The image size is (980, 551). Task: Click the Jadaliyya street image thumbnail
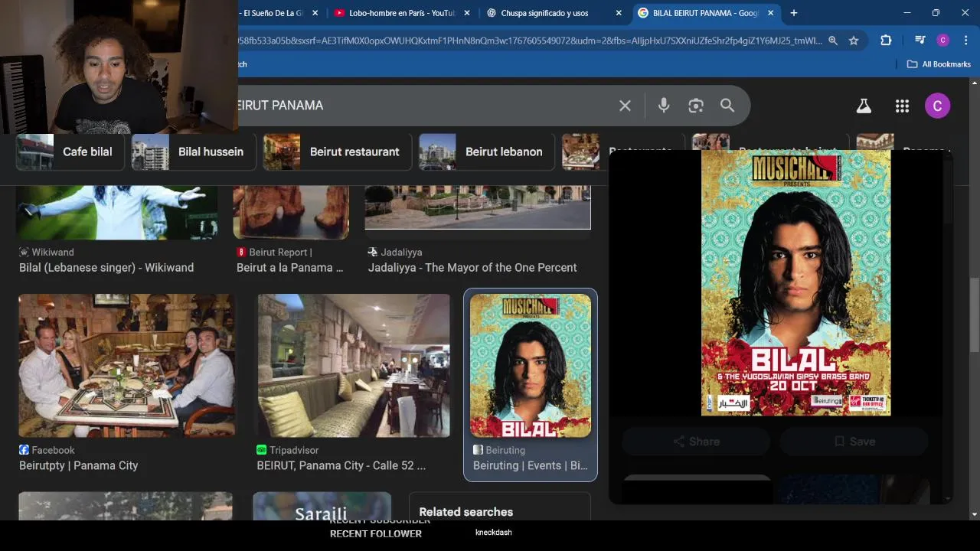click(478, 207)
